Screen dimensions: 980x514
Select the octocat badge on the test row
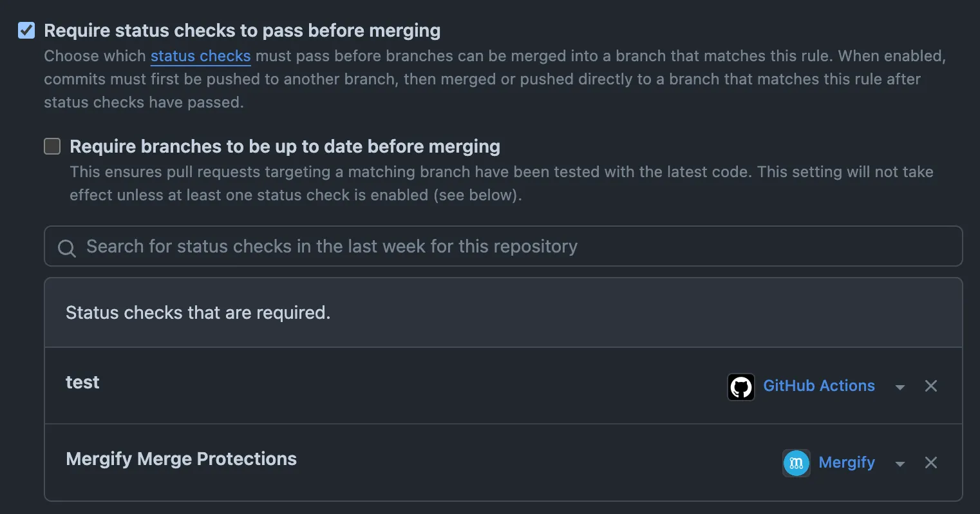click(740, 386)
